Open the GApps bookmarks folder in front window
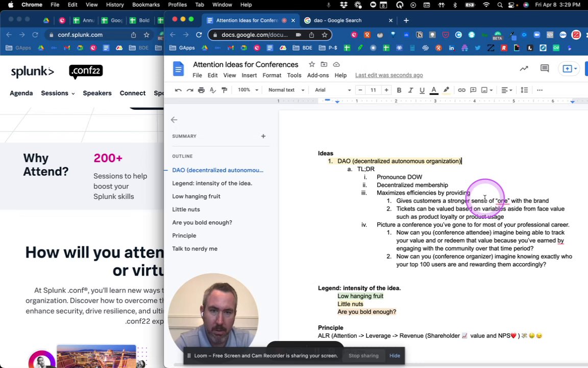 point(182,48)
